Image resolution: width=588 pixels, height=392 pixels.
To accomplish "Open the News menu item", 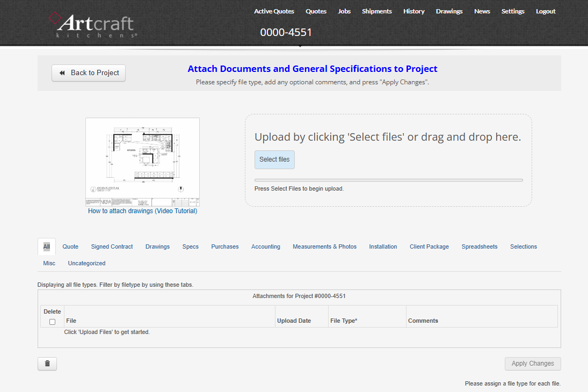I will [482, 11].
